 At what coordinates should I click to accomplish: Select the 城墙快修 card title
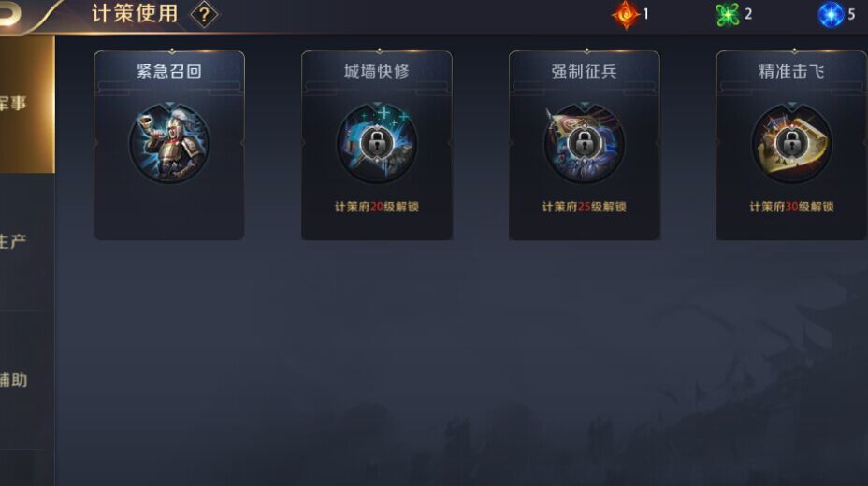(x=377, y=71)
